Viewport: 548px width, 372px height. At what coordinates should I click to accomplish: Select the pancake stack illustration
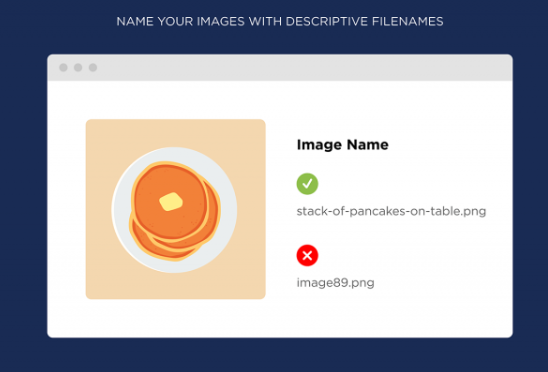(x=175, y=209)
